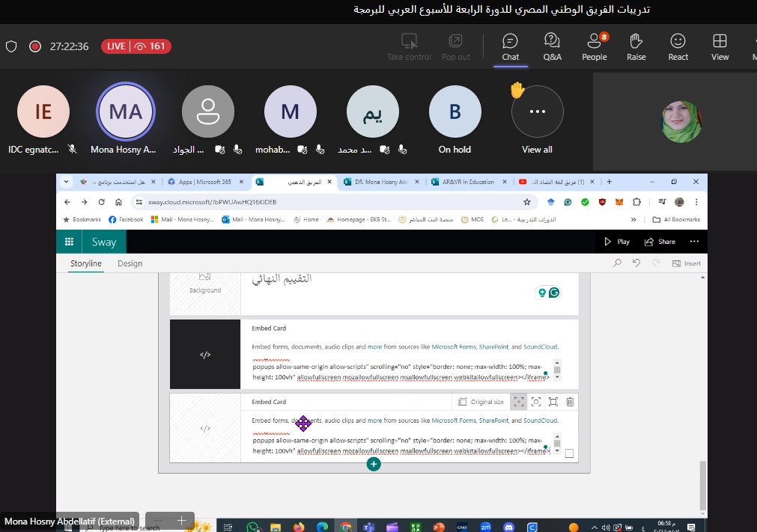The image size is (757, 532).
Task: Open the Sway more options ellipsis
Action: coord(694,241)
